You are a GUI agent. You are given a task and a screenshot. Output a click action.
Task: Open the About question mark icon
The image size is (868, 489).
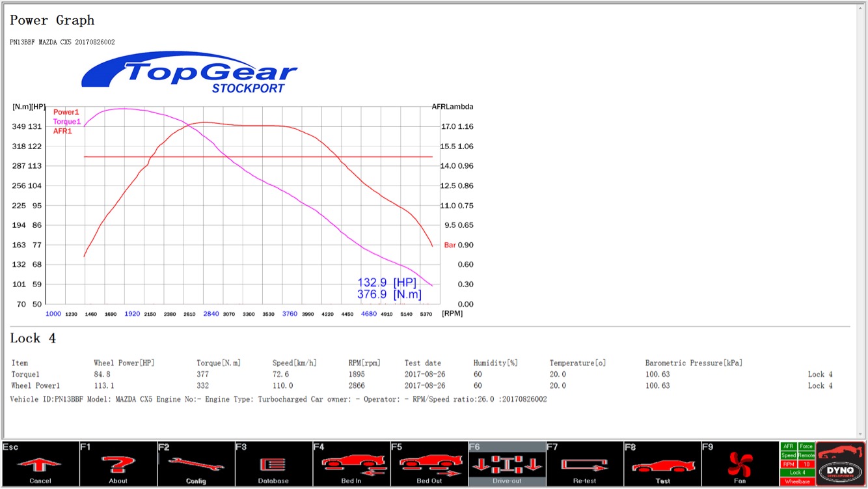(x=118, y=464)
